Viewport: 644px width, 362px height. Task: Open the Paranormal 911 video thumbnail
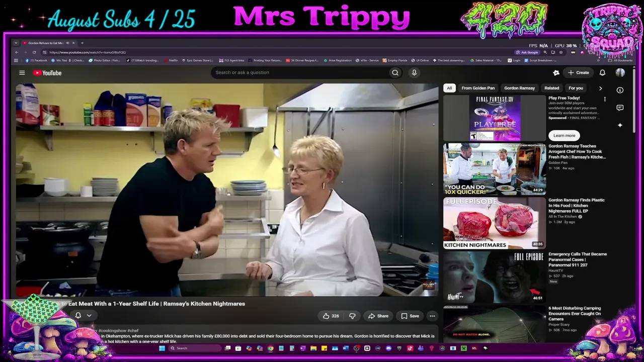(495, 277)
